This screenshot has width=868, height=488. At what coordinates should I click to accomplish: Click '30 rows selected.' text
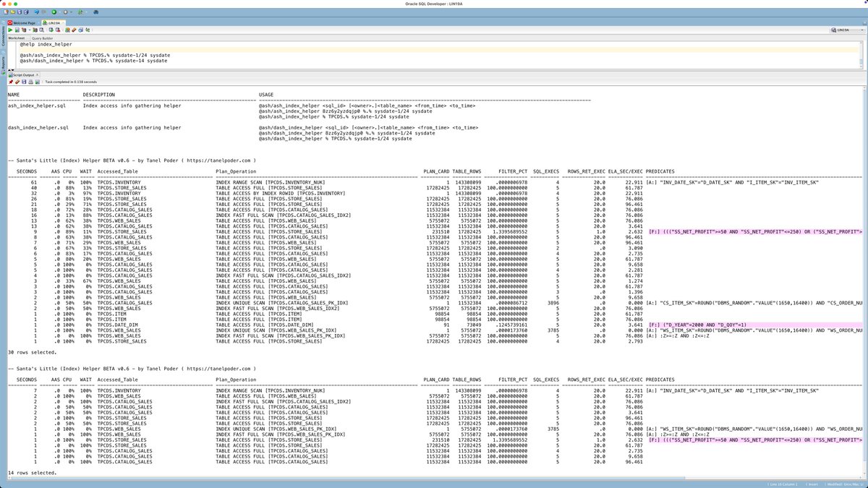pyautogui.click(x=32, y=352)
